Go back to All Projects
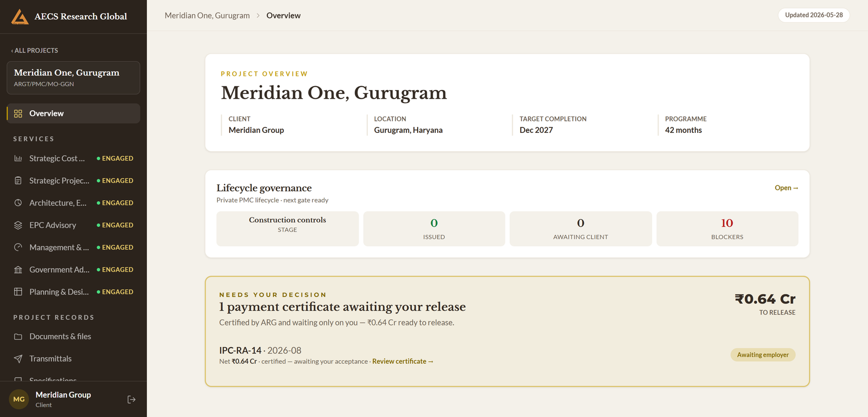 pos(35,50)
